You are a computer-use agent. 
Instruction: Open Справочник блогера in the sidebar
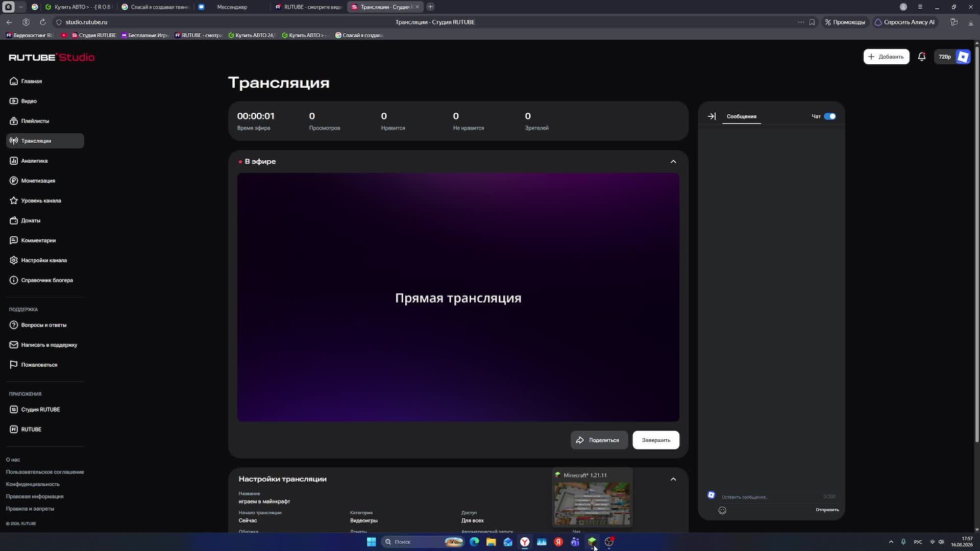point(45,280)
